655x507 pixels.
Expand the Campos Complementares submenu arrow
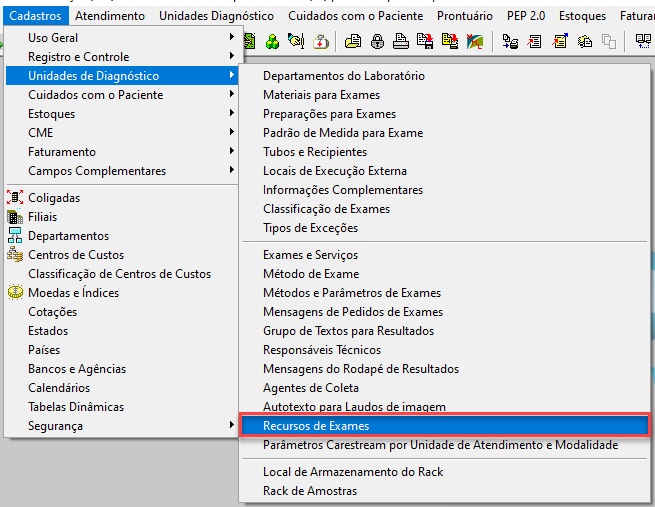tap(231, 170)
